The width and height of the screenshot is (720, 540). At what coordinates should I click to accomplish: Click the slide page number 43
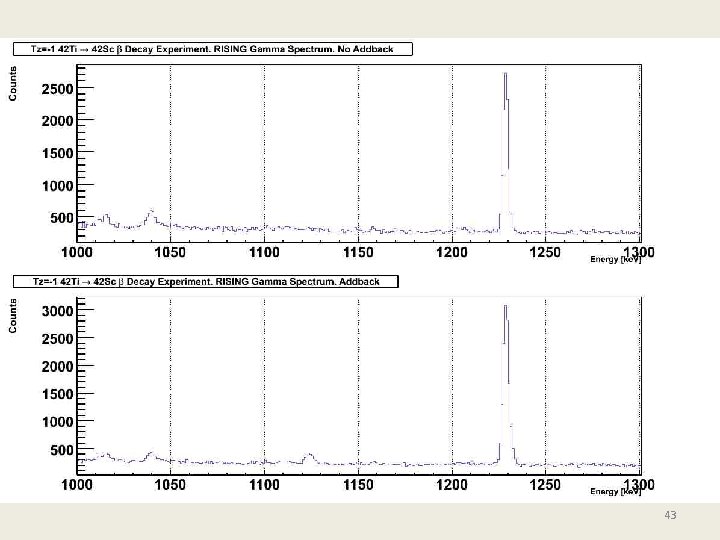point(670,515)
